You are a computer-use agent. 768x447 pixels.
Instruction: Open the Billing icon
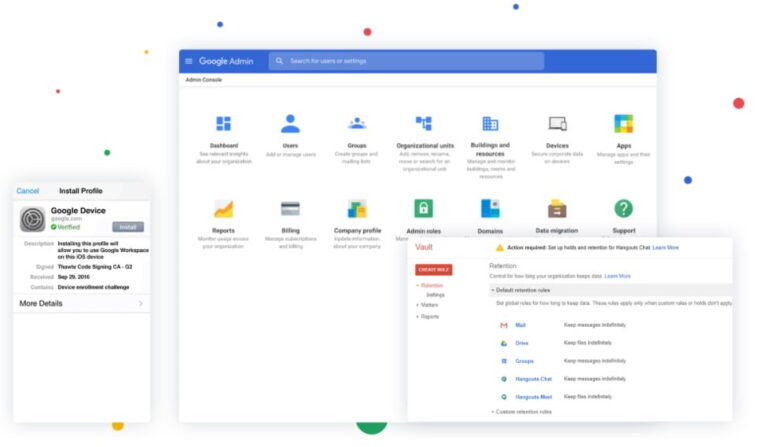tap(290, 209)
